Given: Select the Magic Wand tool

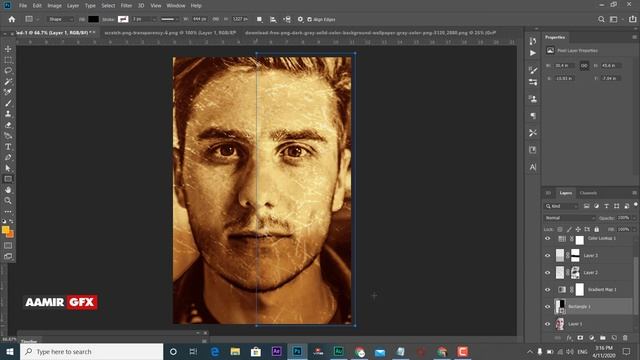Looking at the screenshot, I should coord(8,82).
